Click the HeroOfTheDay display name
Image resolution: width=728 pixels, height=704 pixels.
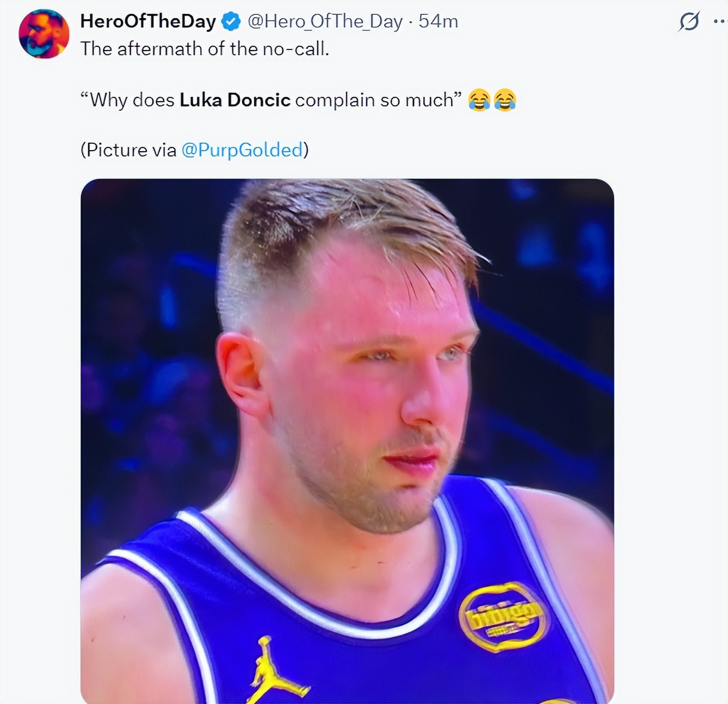pos(148,21)
